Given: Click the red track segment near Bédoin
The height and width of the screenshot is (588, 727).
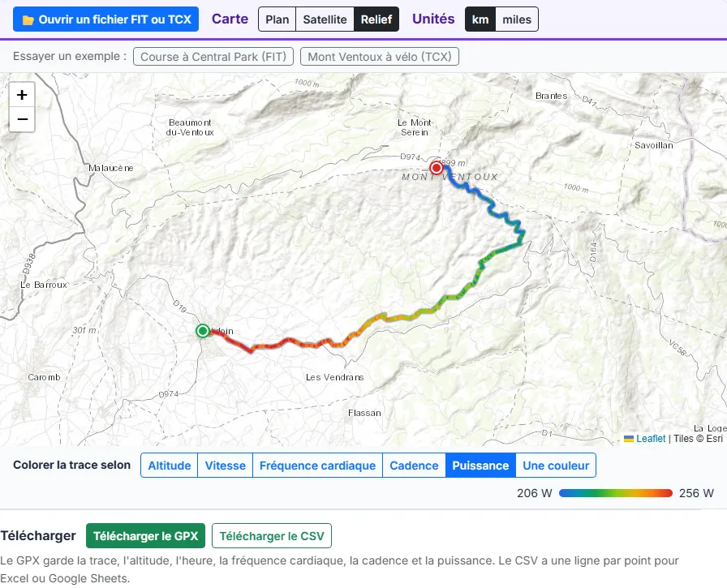Looking at the screenshot, I should click(238, 342).
